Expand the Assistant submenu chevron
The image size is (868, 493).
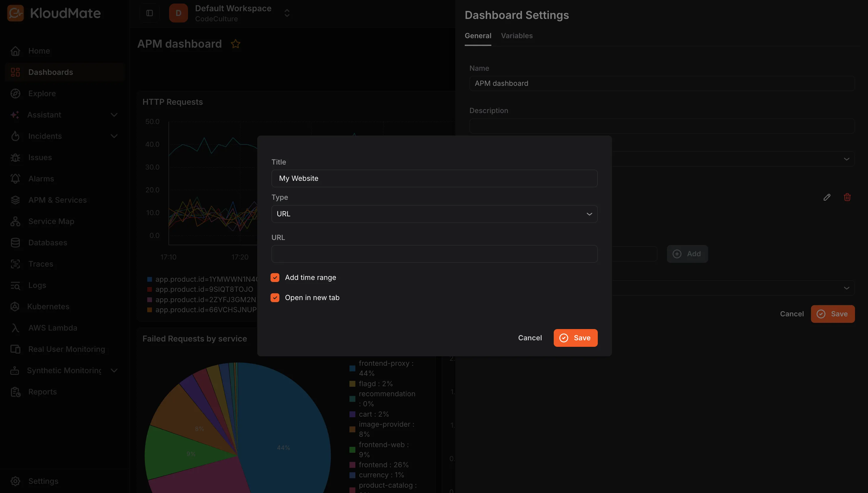coord(114,115)
